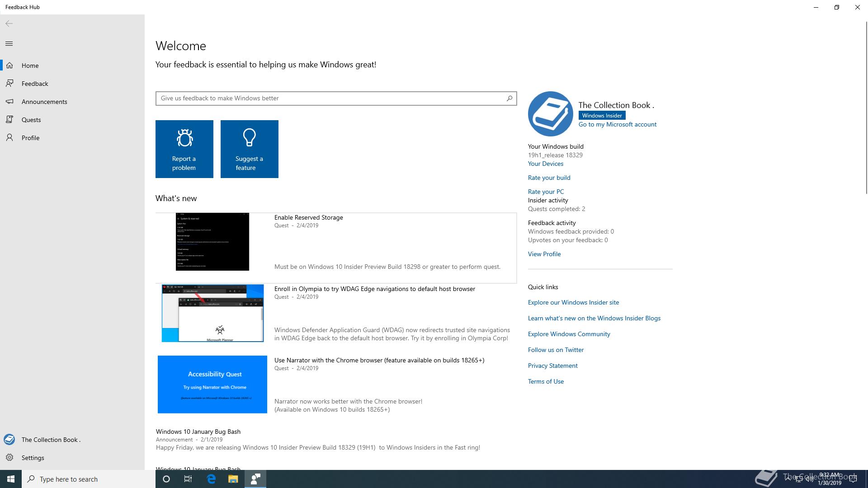
Task: Launch Microsoft Edge from taskbar
Action: [211, 479]
